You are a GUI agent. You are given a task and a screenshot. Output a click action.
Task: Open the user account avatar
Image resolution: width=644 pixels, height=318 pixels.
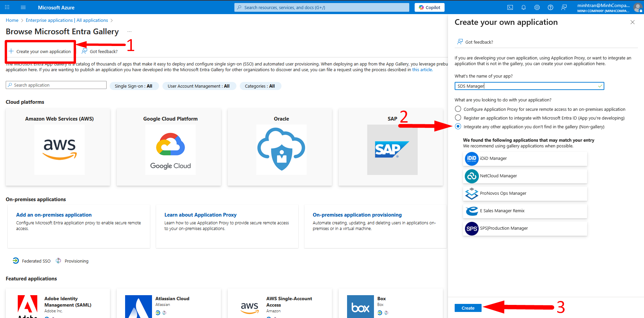click(638, 7)
